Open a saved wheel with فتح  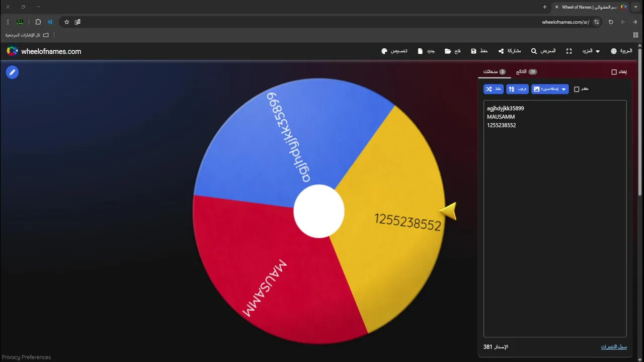tap(453, 51)
